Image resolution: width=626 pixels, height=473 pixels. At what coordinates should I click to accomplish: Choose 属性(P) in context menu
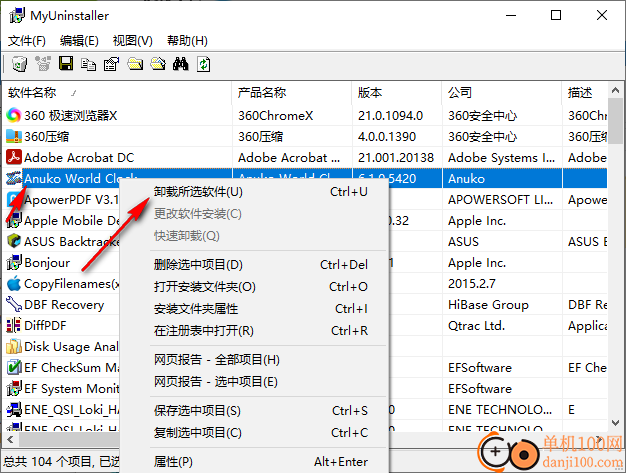point(254,462)
